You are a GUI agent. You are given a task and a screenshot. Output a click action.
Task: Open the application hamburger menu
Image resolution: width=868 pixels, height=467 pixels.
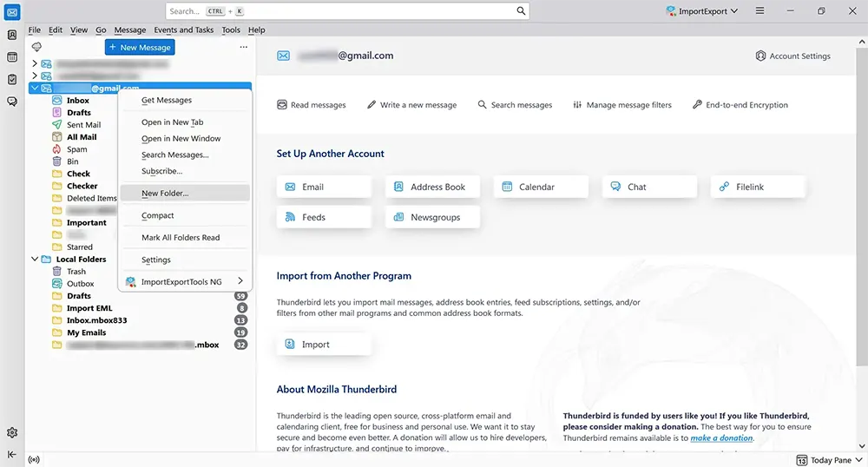[760, 11]
